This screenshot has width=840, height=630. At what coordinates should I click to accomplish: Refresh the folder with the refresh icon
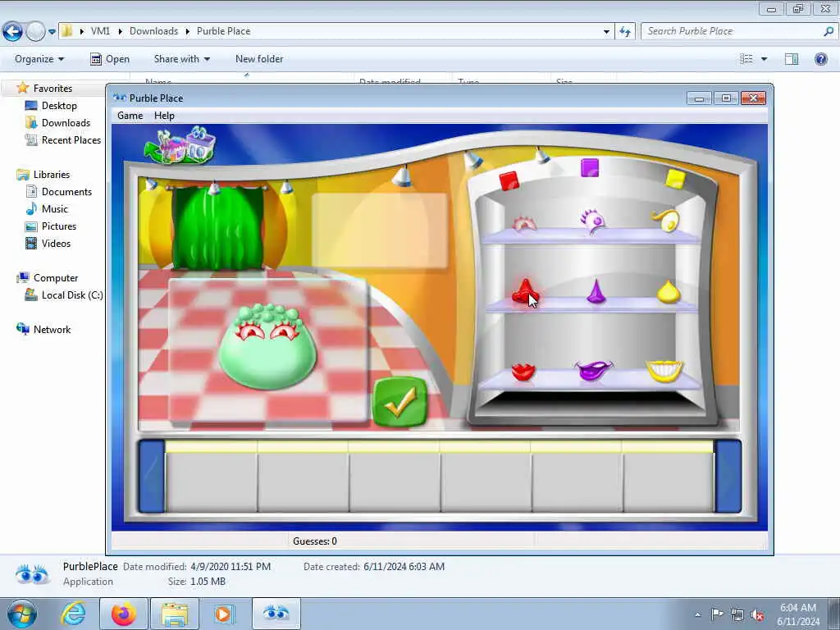[625, 32]
